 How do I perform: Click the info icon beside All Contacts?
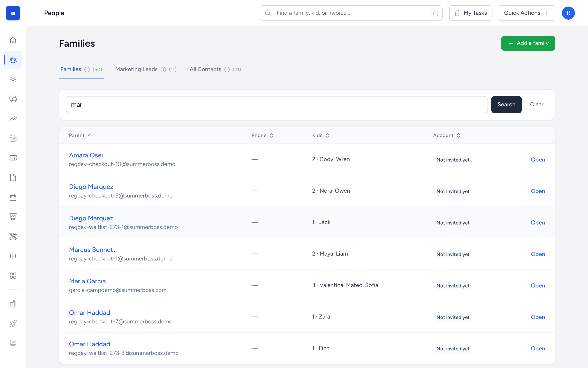(x=227, y=70)
